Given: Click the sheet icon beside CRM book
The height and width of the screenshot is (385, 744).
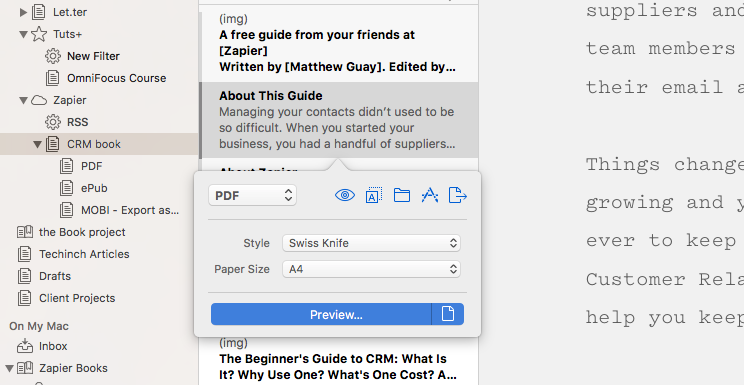Looking at the screenshot, I should coord(53,144).
